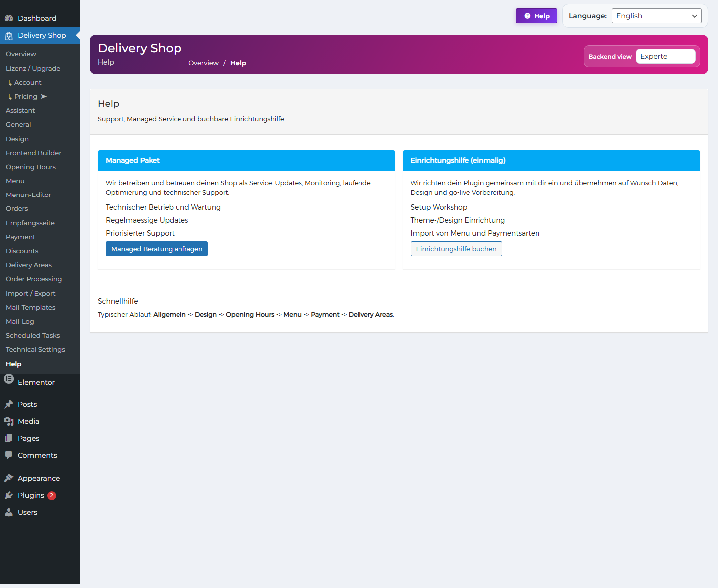Screen dimensions: 718x588
Task: Follow the Payment quick-help link
Action: 325,315
